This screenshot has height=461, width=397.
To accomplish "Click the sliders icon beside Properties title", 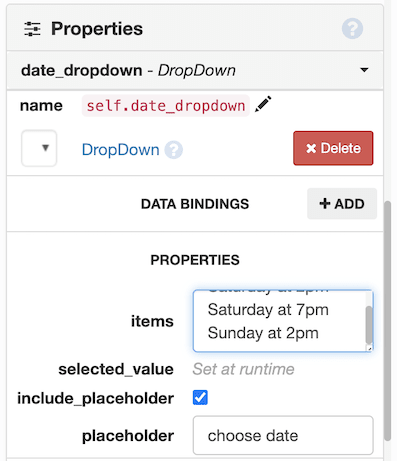I will tap(32, 29).
